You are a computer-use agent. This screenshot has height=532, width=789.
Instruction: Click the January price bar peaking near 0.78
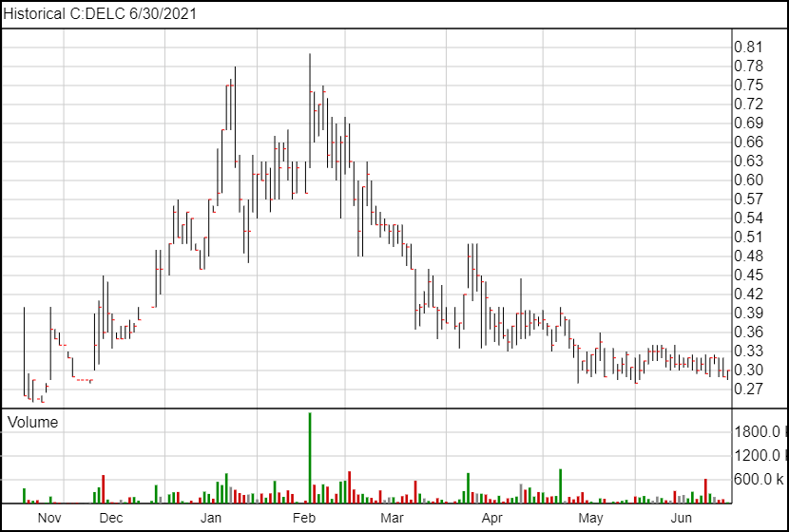pos(235,117)
